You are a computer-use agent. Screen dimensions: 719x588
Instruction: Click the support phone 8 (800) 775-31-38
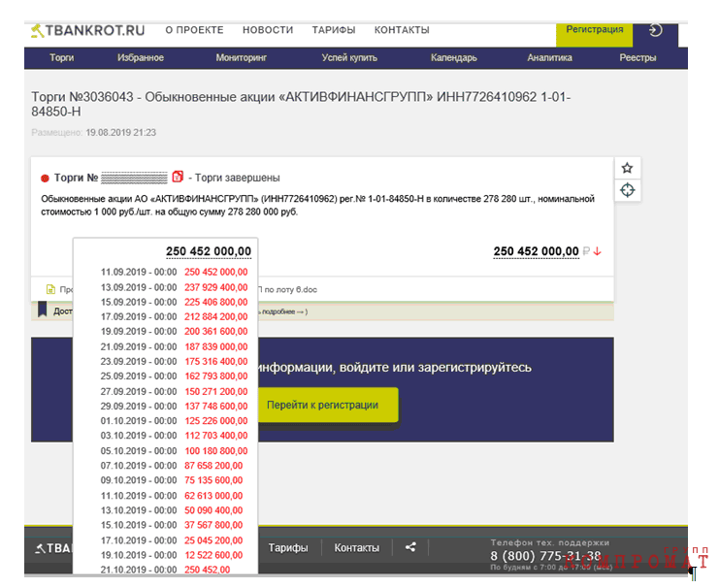point(545,556)
